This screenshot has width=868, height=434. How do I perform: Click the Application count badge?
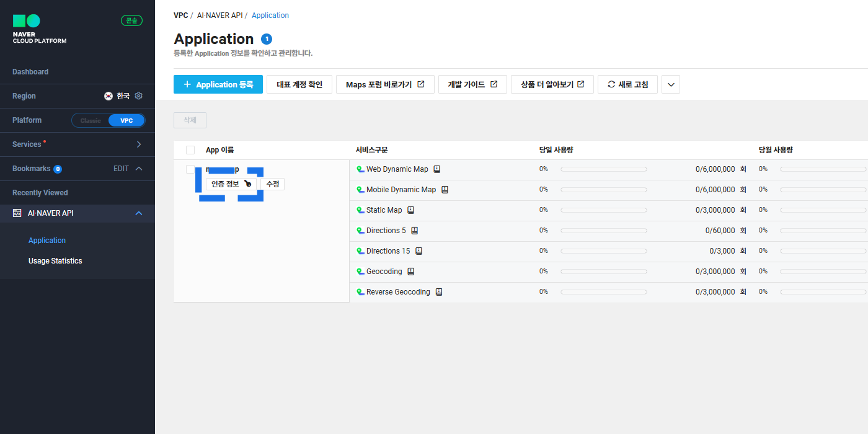(x=267, y=39)
